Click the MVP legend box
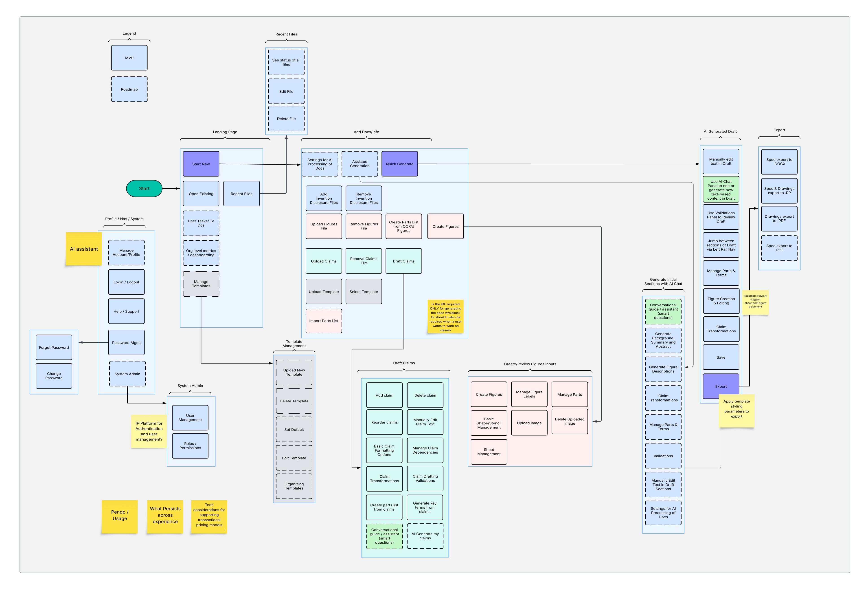Screen dimensions: 868x591 point(129,58)
